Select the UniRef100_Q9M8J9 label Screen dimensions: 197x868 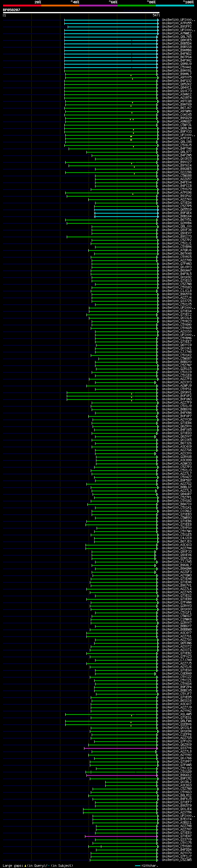click(176, 64)
